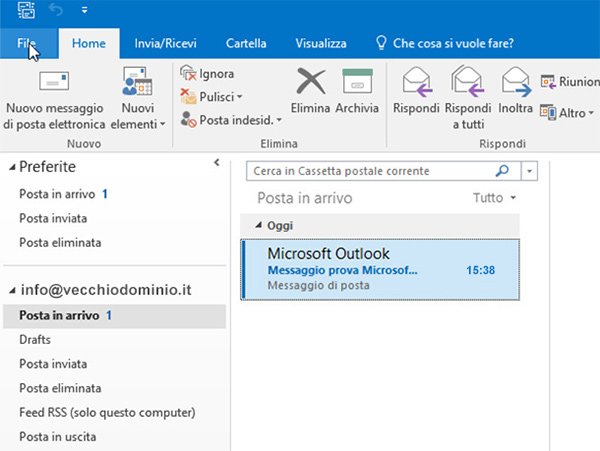Click the 'Che cosa si vuole fare?' box
The height and width of the screenshot is (451, 600).
tap(445, 43)
